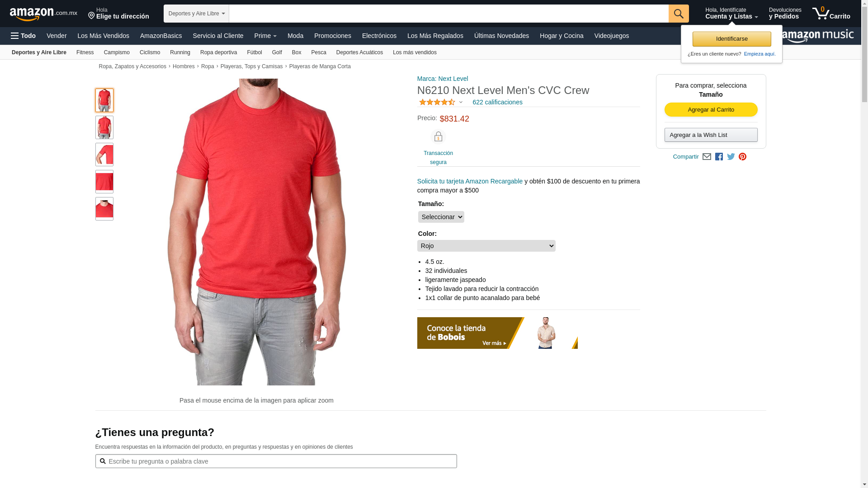Click Agregar al Carrito button
Image resolution: width=868 pixels, height=488 pixels.
click(711, 110)
